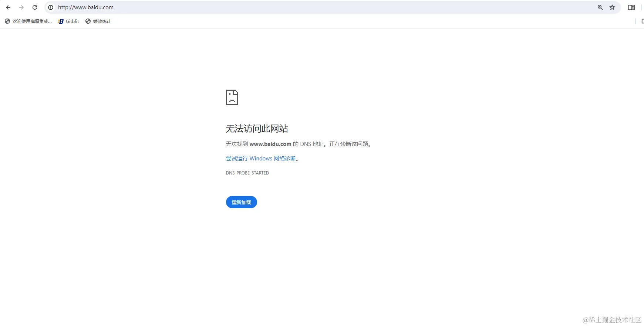
Task: Click the Gitblit bookmark favicon
Action: click(x=61, y=21)
